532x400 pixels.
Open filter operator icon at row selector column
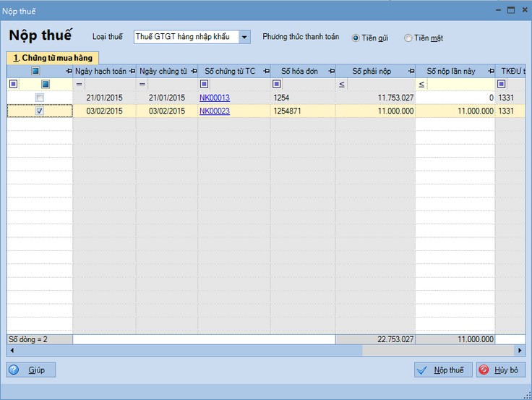[x=14, y=84]
